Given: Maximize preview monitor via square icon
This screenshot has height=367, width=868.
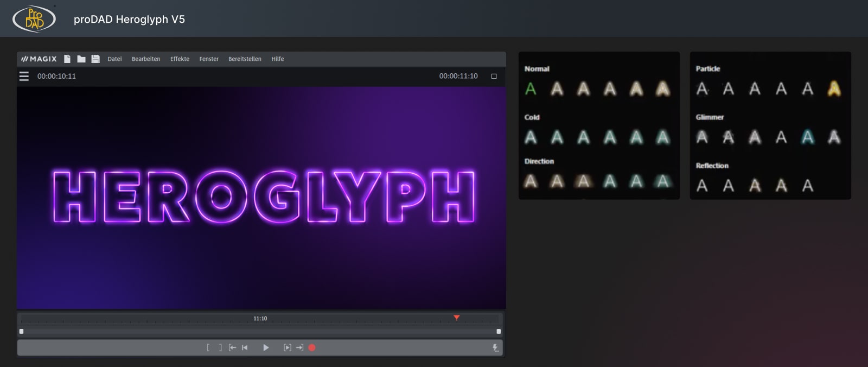Looking at the screenshot, I should [x=494, y=76].
